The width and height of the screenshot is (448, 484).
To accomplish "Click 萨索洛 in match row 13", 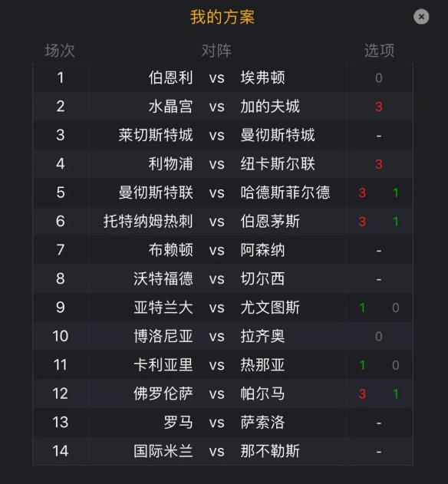I will (x=262, y=423).
